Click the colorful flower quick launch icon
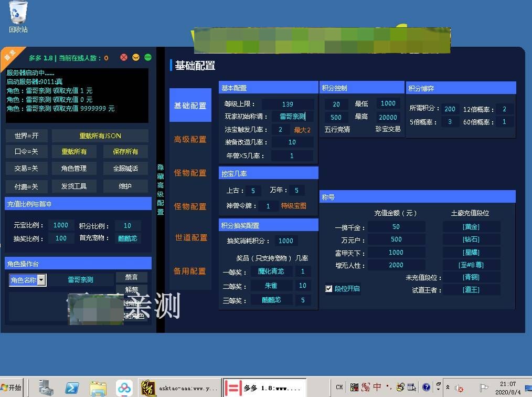This screenshot has height=397, width=532. pyautogui.click(x=124, y=388)
